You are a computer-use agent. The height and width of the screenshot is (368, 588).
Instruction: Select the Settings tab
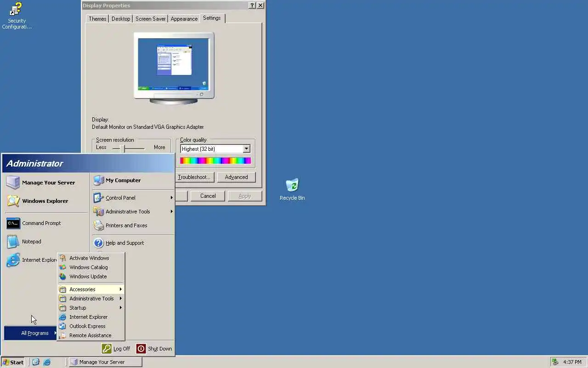pos(212,18)
